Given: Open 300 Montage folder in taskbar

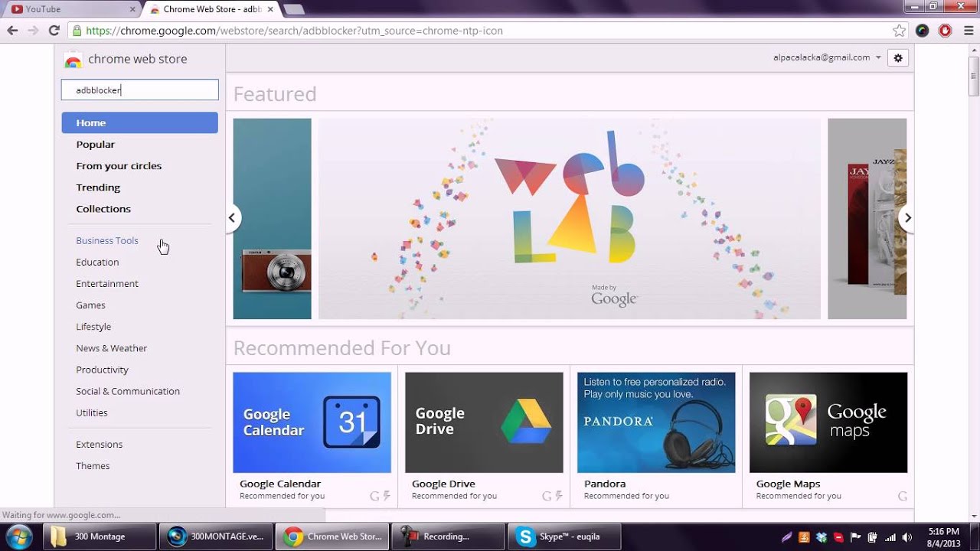Looking at the screenshot, I should coord(99,536).
